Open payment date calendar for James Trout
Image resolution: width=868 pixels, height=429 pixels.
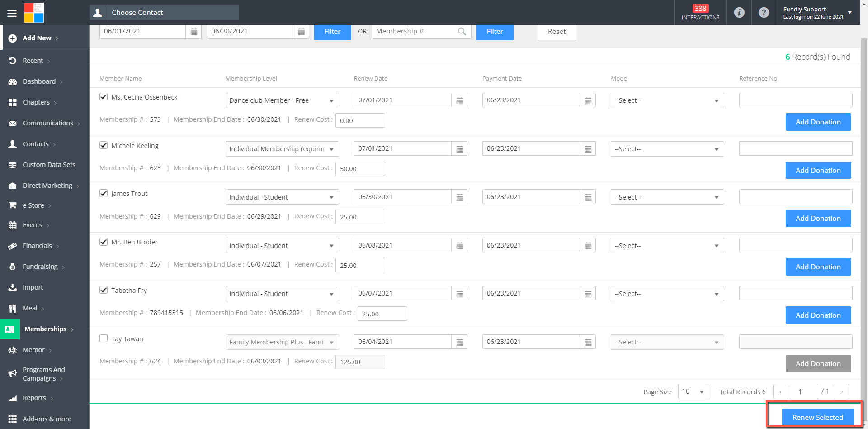(x=588, y=197)
